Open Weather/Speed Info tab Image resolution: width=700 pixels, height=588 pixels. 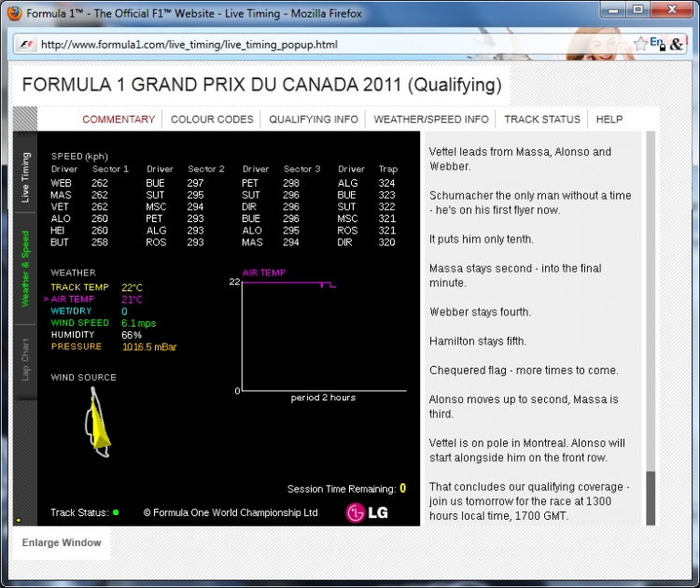click(431, 119)
